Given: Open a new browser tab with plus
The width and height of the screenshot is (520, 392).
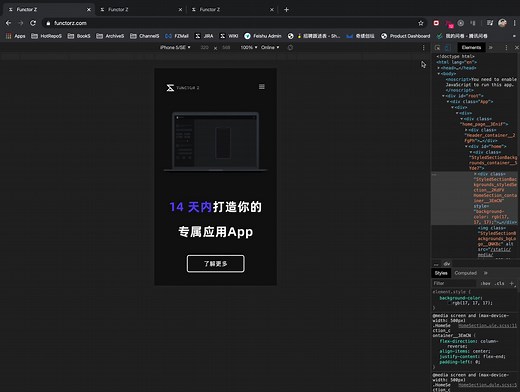Looking at the screenshot, I should point(286,10).
